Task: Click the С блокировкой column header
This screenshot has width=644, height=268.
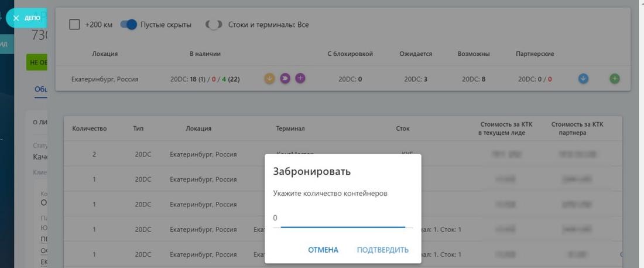Action: (x=350, y=54)
